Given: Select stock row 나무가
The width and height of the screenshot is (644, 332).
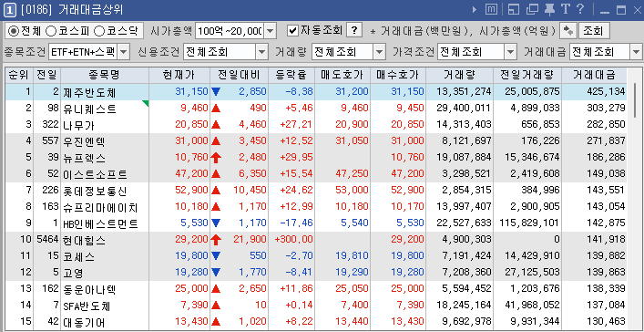Looking at the screenshot, I should coord(316,125).
